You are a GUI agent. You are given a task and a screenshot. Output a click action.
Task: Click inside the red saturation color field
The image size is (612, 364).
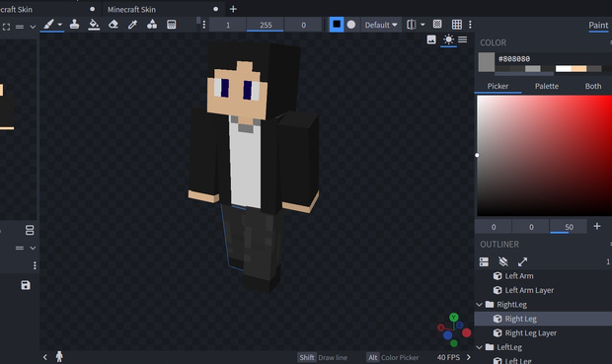[x=544, y=155]
